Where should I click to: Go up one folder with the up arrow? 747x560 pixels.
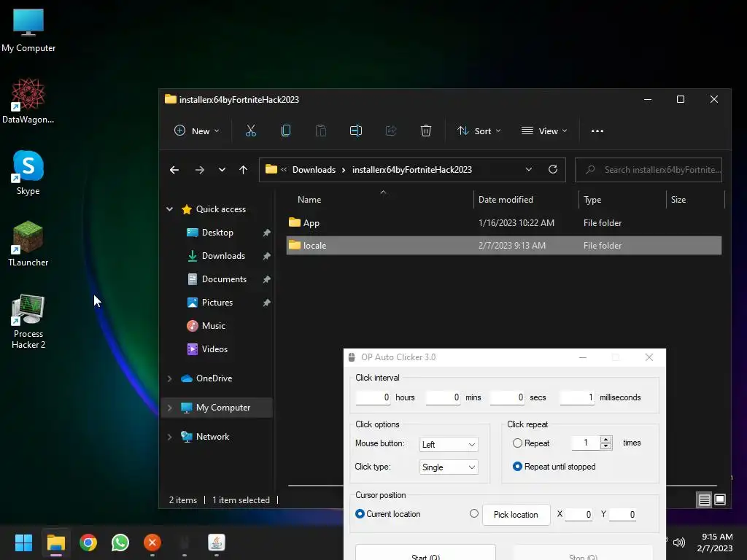click(244, 170)
